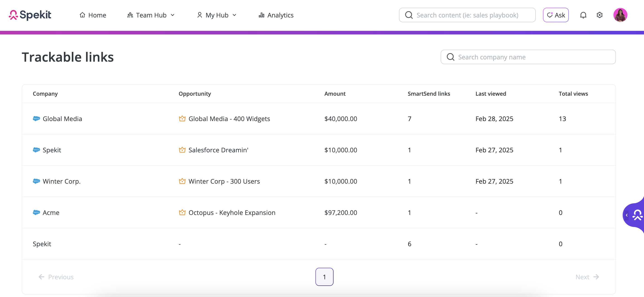644x297 pixels.
Task: Open the notifications bell
Action: point(583,15)
